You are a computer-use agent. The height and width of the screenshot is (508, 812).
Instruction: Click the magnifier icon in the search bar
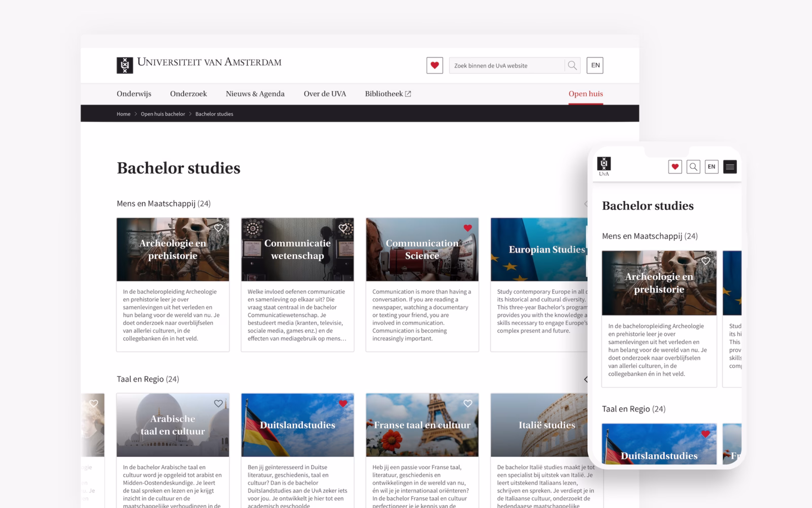(572, 65)
